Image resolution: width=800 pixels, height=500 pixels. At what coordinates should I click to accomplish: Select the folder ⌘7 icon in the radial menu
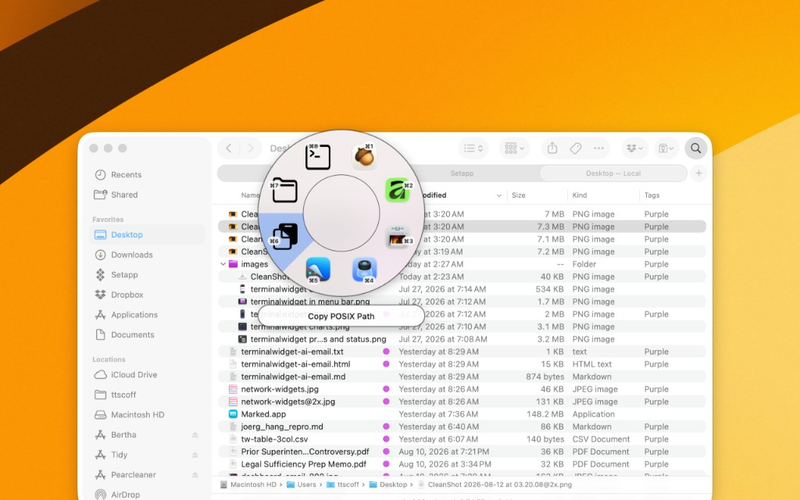coord(284,190)
